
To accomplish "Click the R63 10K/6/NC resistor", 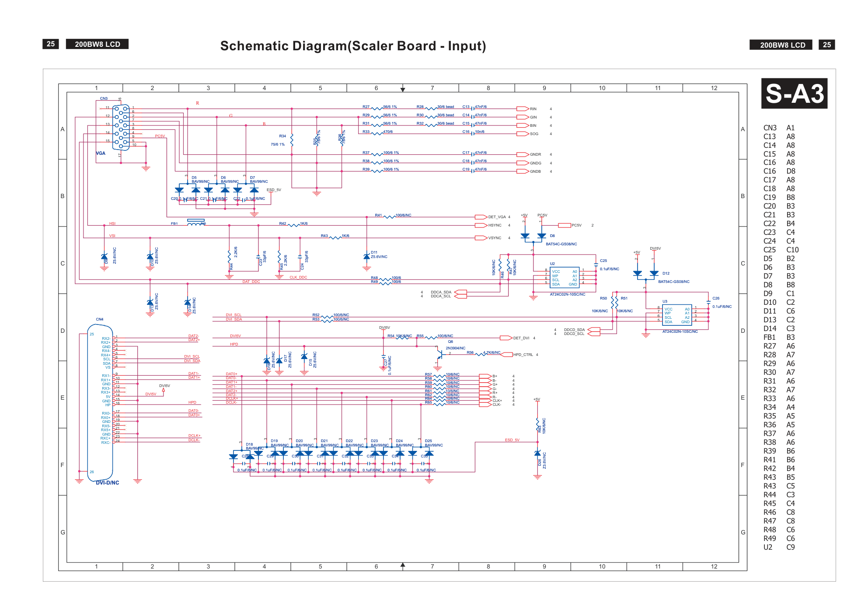I will point(537,424).
